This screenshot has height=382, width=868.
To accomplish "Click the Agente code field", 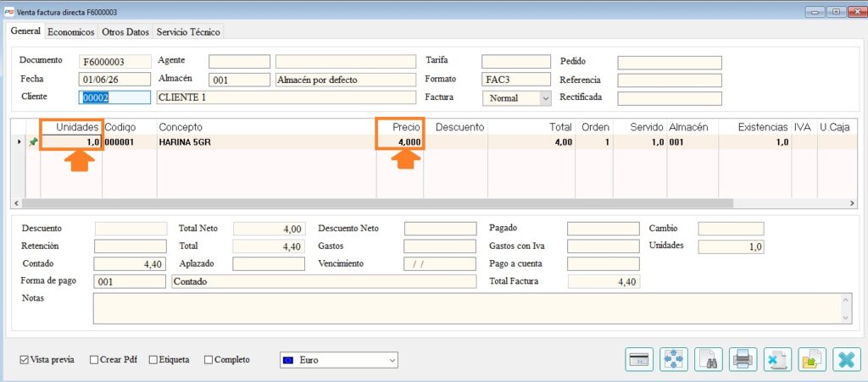I will click(x=239, y=61).
